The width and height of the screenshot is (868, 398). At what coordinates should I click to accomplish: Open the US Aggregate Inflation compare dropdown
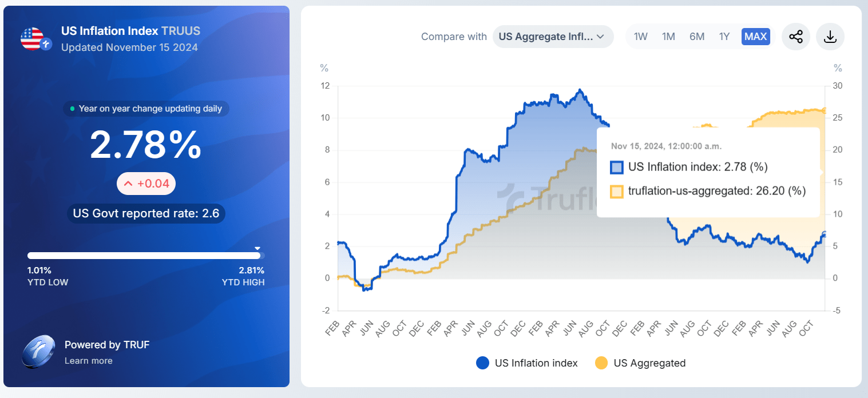[553, 36]
